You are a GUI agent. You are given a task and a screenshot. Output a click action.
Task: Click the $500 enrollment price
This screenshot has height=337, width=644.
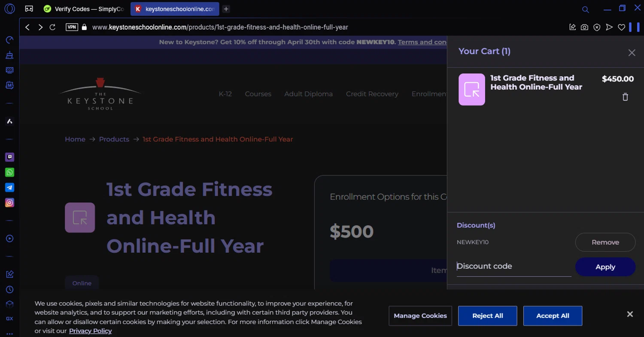pyautogui.click(x=352, y=231)
